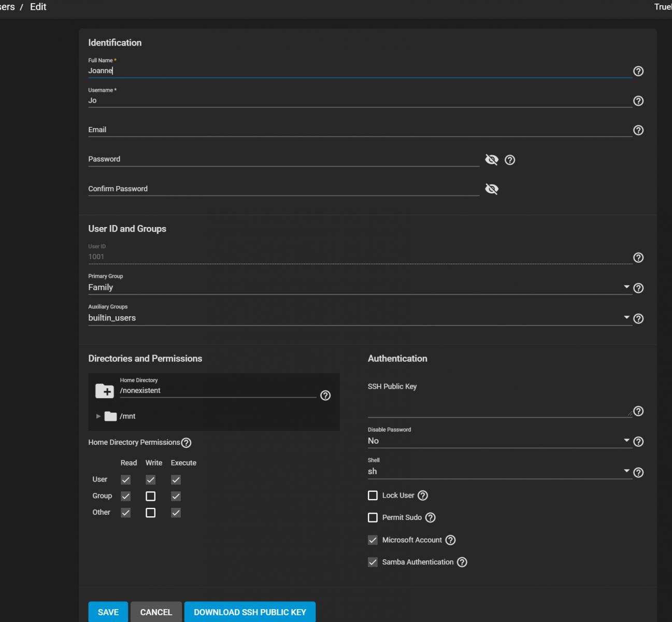Open help for Primary Group
Viewport: 672px width, 622px height.
point(638,288)
